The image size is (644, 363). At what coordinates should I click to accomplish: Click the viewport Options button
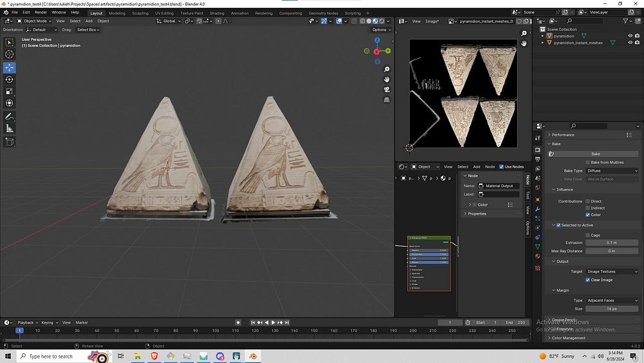[x=381, y=30]
